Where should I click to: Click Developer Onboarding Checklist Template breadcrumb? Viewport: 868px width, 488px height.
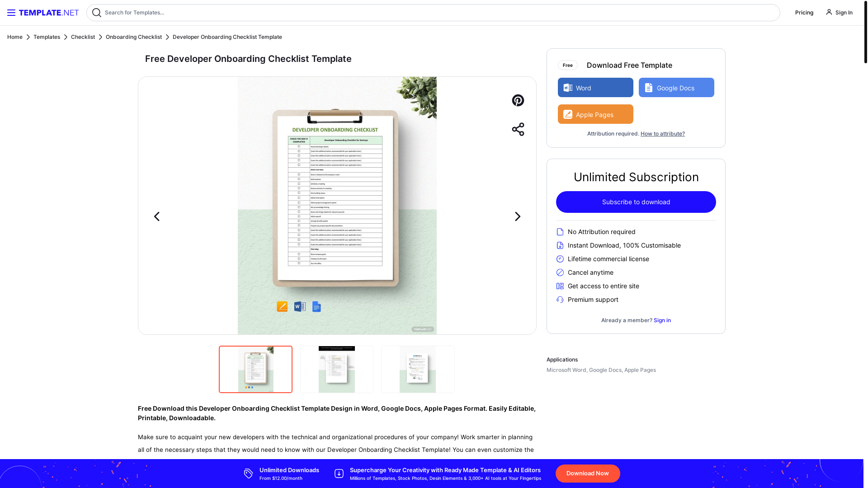227,37
